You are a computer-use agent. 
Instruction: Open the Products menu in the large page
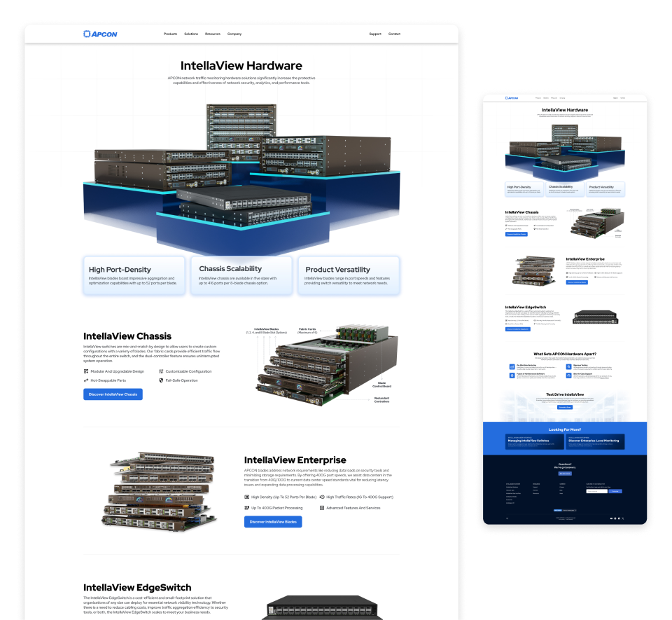(x=170, y=34)
